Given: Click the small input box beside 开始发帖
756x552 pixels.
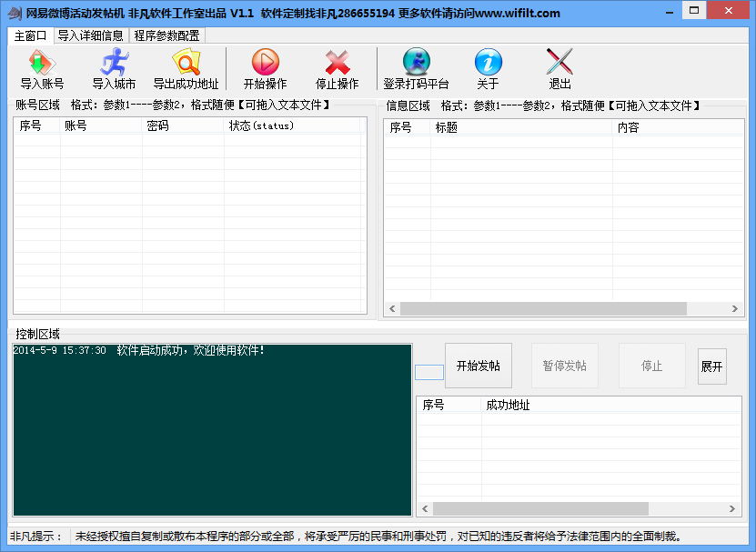Looking at the screenshot, I should pos(429,372).
